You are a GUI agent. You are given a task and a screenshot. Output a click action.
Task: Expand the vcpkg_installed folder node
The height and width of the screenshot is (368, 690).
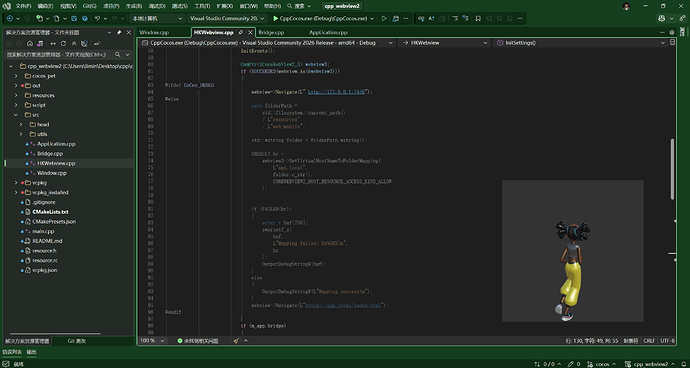point(16,192)
